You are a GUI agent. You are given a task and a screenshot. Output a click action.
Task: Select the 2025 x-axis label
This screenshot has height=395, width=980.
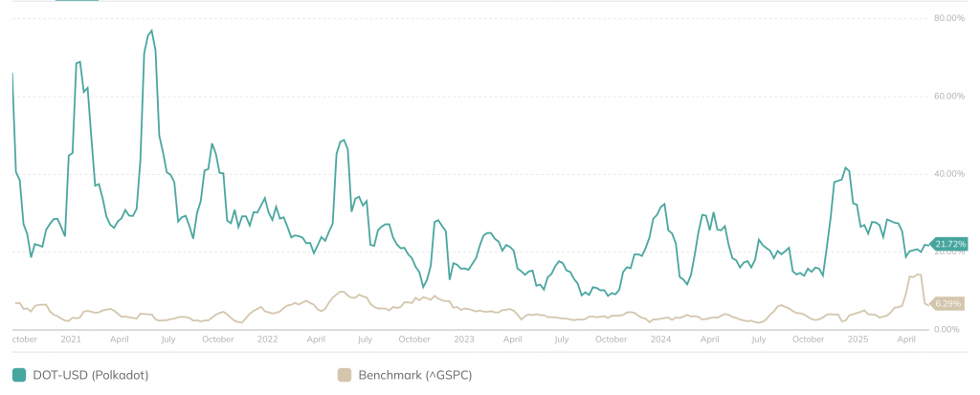click(x=857, y=339)
